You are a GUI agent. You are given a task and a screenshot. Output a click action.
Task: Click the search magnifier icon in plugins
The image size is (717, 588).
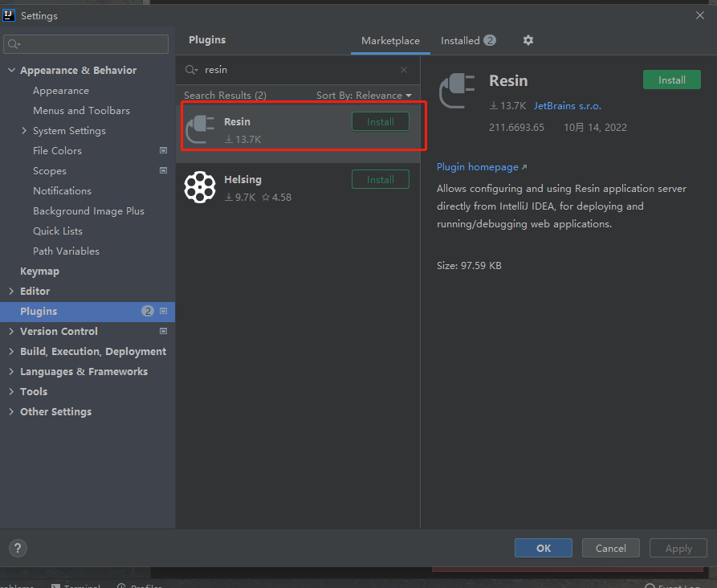[x=191, y=70]
